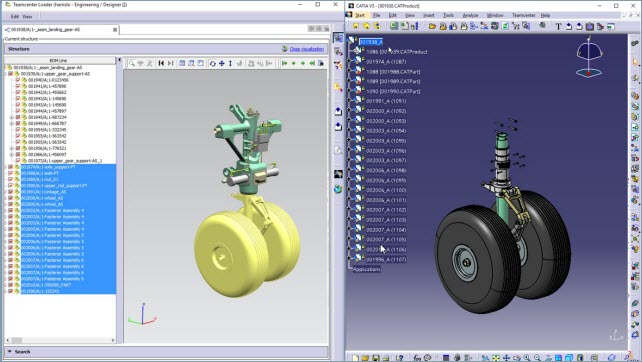Select the four-arrow pan tool in viewer toolbar

pyautogui.click(x=222, y=63)
